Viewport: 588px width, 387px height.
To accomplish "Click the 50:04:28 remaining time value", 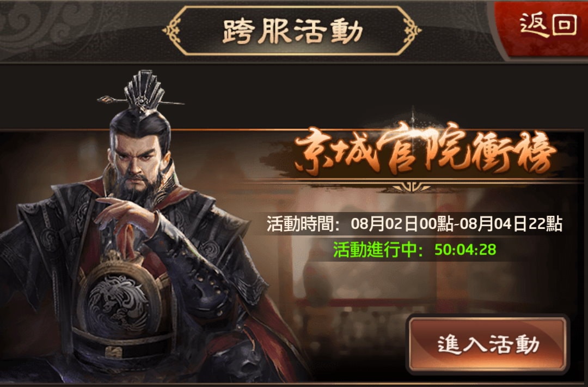I will tap(465, 250).
